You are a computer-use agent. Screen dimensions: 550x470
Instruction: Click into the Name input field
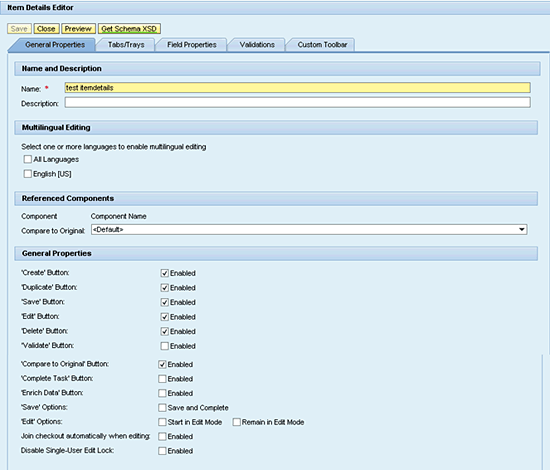pos(297,88)
